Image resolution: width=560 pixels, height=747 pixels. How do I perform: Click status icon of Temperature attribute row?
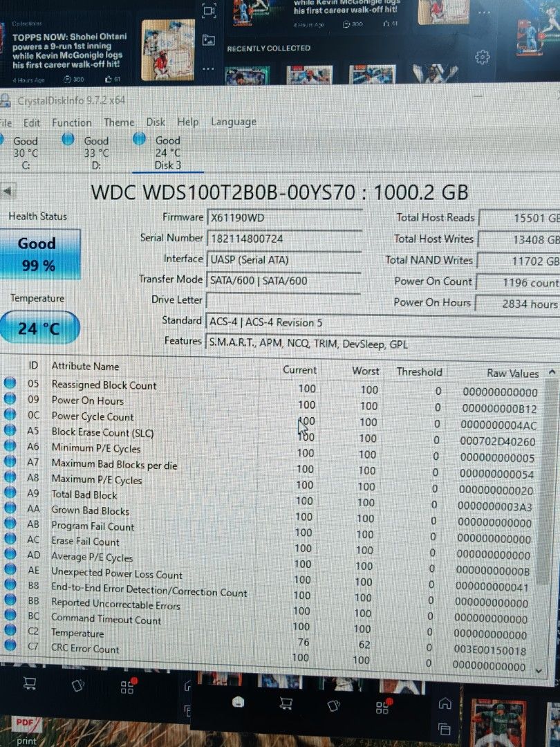click(10, 630)
